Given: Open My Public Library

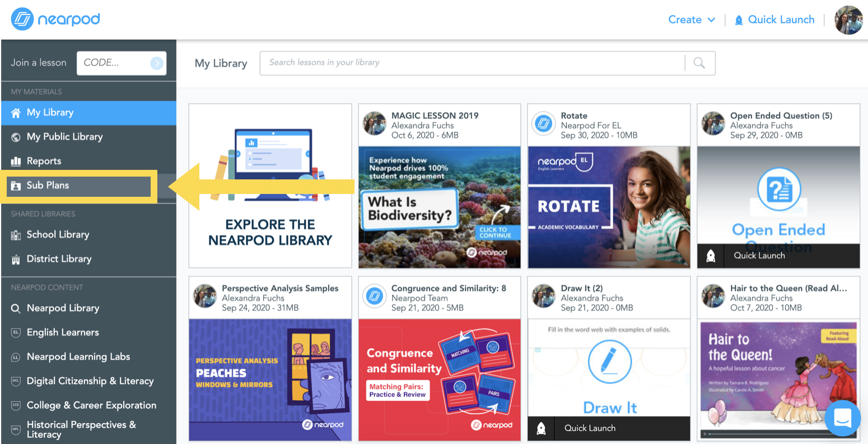Looking at the screenshot, I should [x=64, y=137].
